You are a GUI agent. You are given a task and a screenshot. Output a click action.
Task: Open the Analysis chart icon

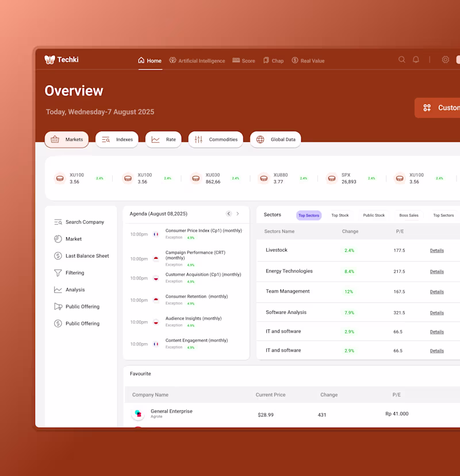coord(57,289)
